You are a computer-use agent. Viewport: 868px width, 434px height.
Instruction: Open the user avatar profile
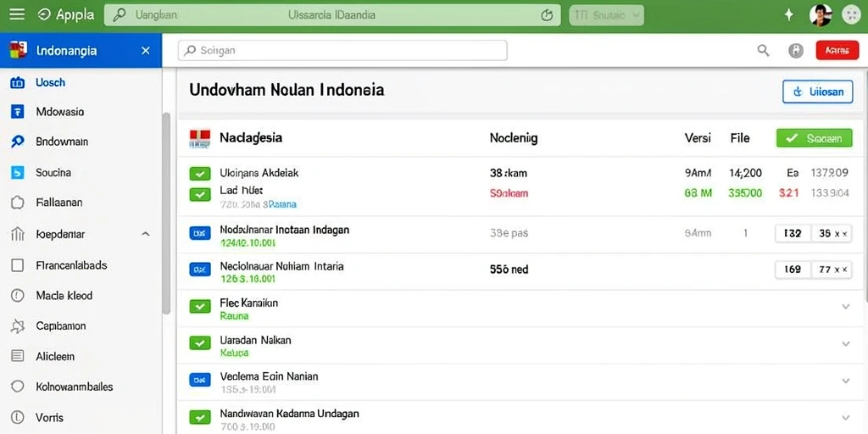coord(821,15)
